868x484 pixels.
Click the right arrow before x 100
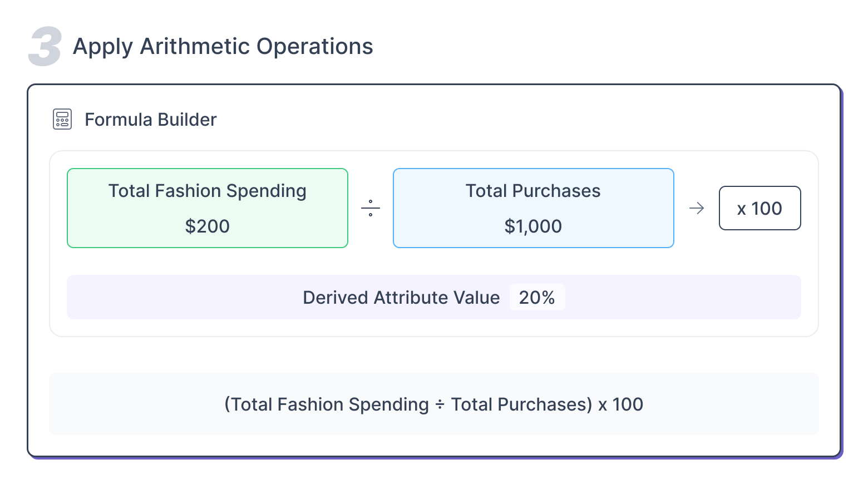pos(697,209)
